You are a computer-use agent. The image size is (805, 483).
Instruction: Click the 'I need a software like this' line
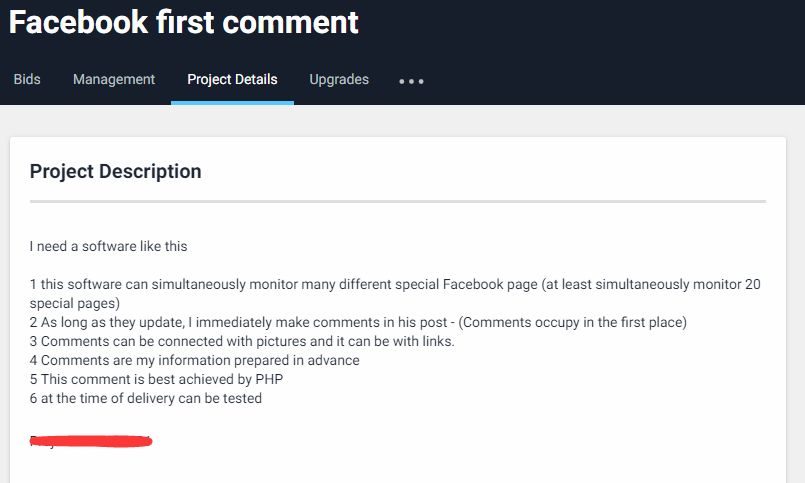click(x=108, y=246)
